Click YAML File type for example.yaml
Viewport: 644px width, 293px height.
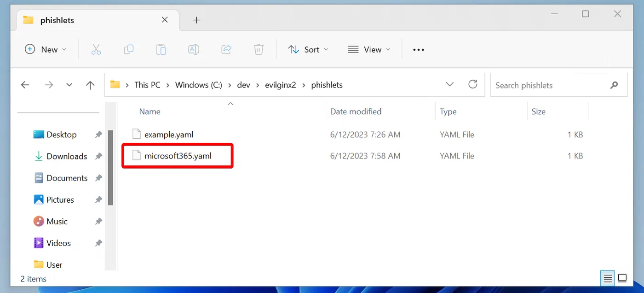[457, 135]
